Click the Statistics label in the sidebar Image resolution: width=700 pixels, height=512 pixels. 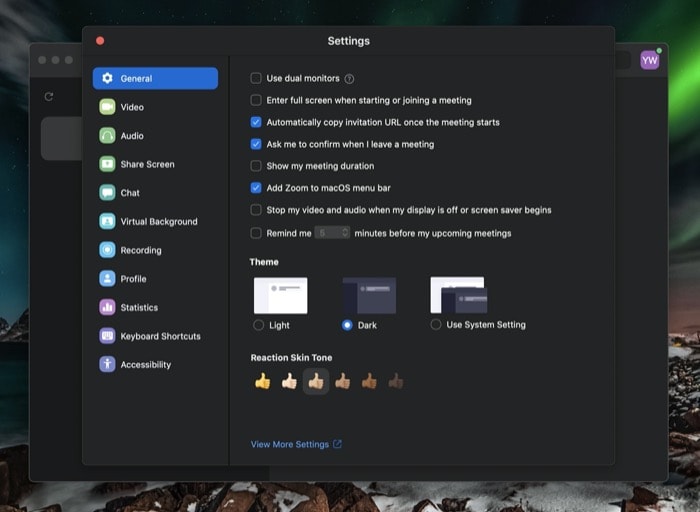(139, 307)
